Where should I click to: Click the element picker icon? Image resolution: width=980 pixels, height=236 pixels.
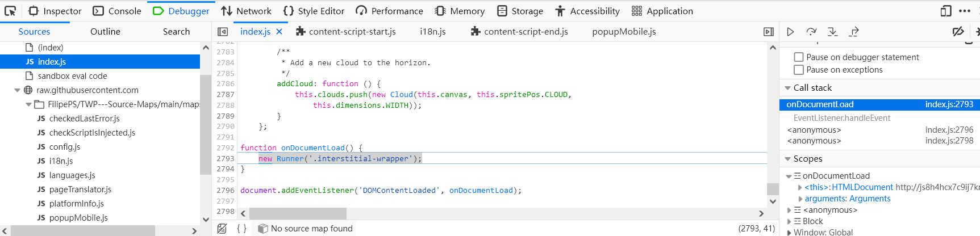click(10, 11)
